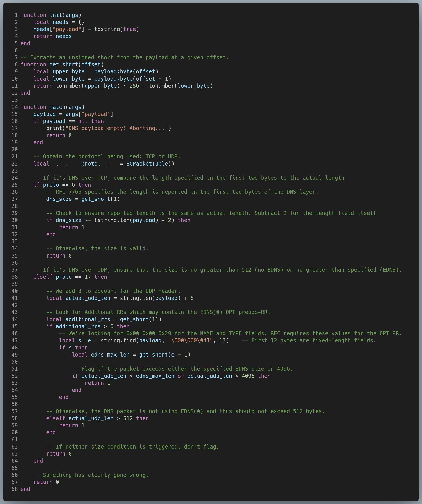Viewport: 422px width, 504px height.
Task: Click the number 512 on line 58
Action: [128, 418]
